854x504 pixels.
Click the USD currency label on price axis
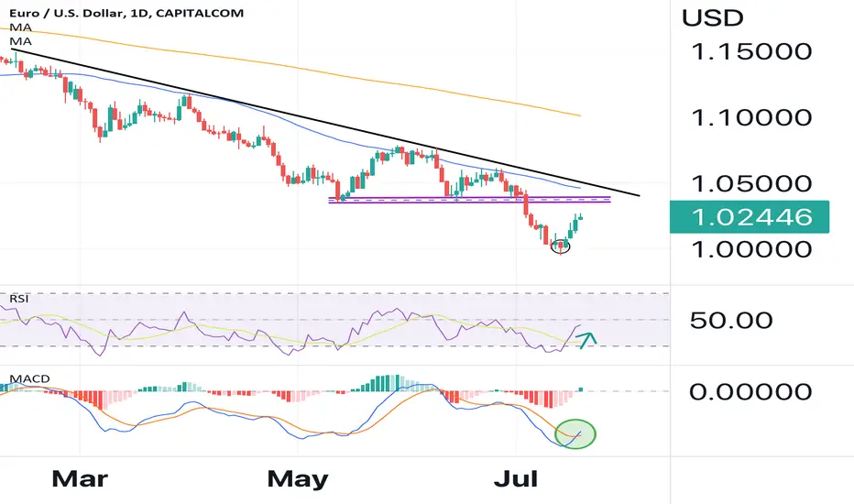click(x=712, y=18)
